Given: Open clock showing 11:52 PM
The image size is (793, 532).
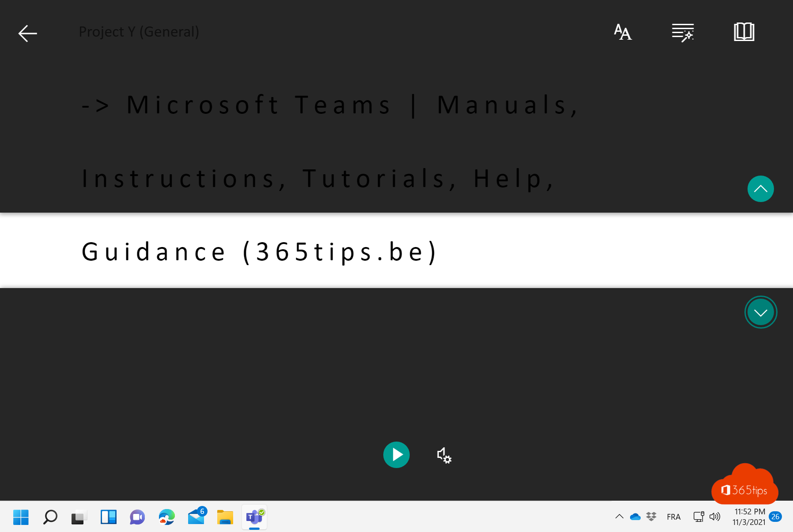Looking at the screenshot, I should click(749, 517).
